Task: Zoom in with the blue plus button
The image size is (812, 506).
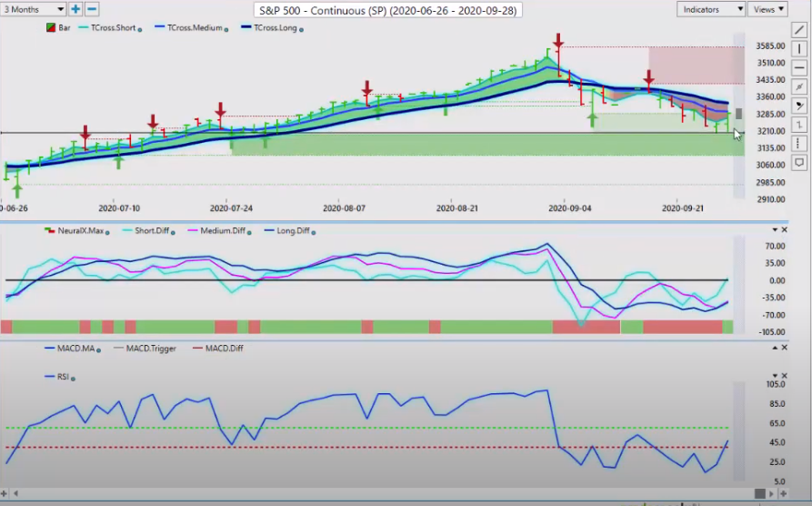Action: (x=75, y=9)
